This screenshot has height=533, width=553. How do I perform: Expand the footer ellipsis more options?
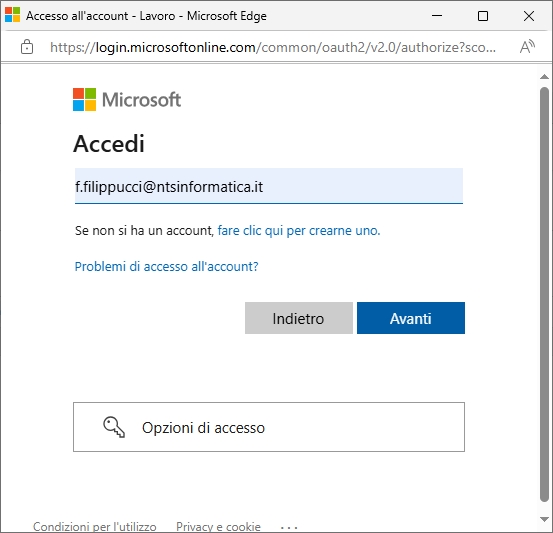[x=289, y=528]
